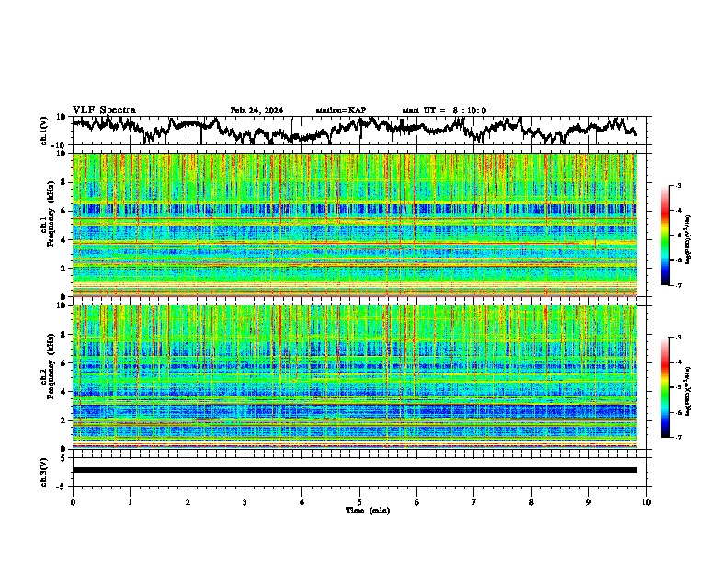Click the 'ch.3(V)' axis label
This screenshot has height=563, width=728.
coord(44,472)
